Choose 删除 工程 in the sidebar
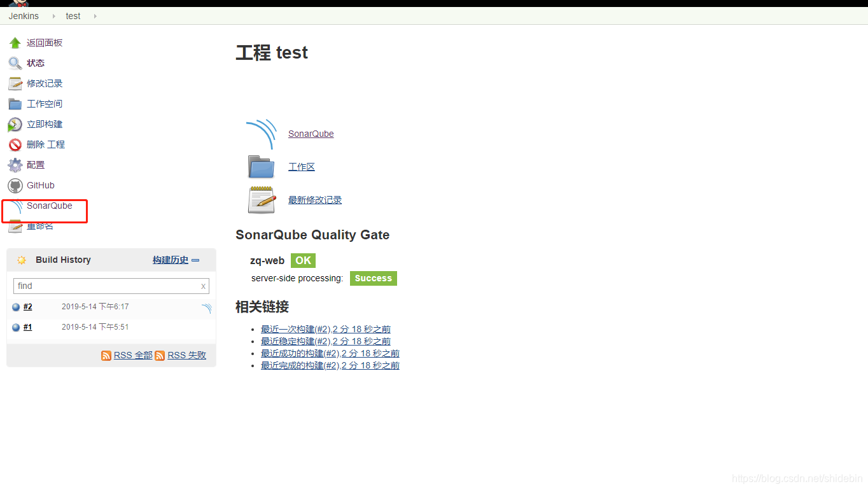868x490 pixels. (46, 144)
